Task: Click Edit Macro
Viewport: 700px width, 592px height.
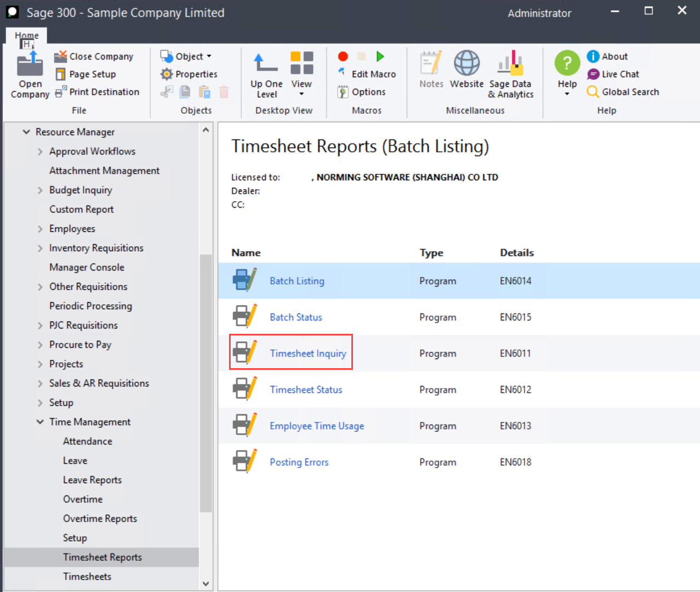Action: coord(367,74)
